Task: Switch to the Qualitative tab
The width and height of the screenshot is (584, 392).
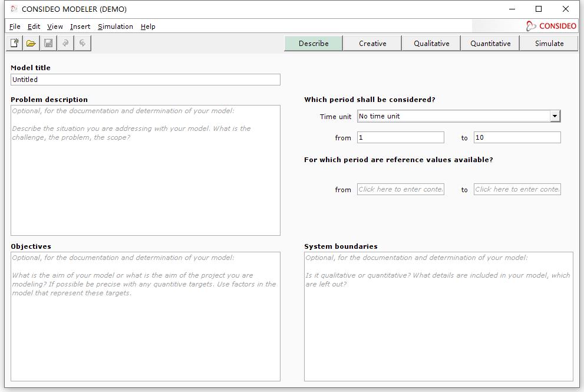Action: click(431, 44)
